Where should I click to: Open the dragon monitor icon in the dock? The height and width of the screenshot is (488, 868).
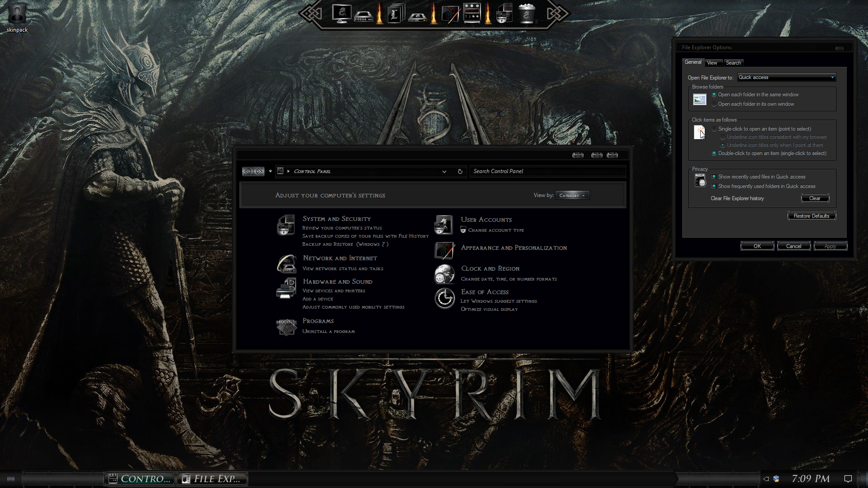[341, 14]
